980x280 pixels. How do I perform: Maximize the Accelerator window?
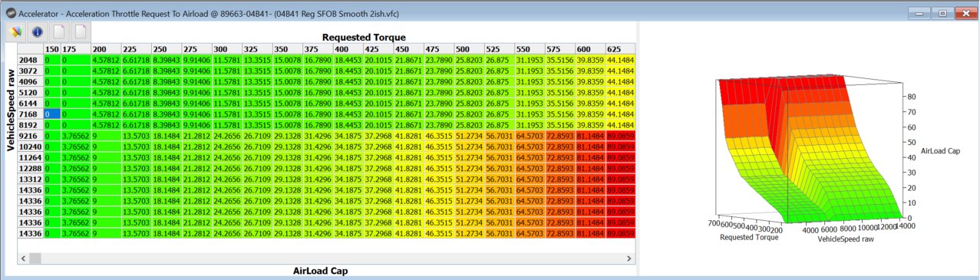tap(942, 12)
